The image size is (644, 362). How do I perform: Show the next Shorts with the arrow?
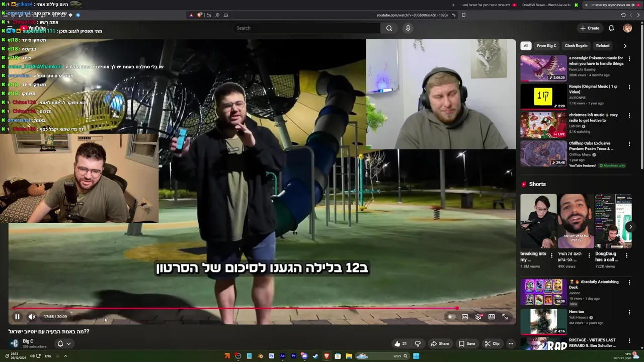click(x=630, y=227)
